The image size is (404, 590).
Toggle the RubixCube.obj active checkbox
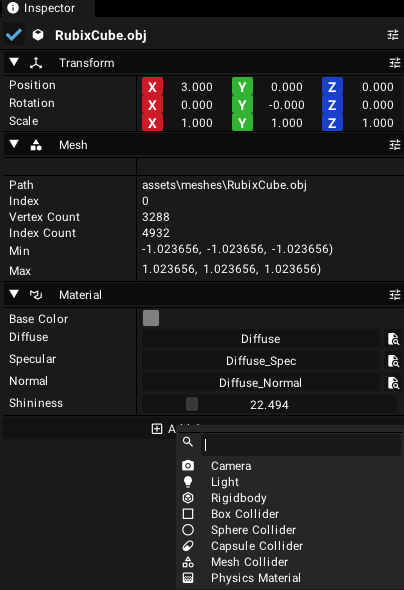(14, 35)
